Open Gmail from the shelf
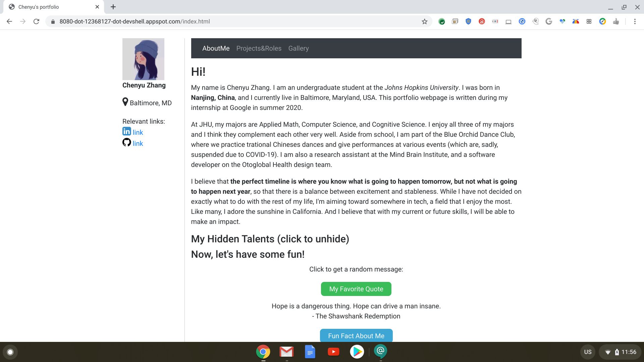 286,352
